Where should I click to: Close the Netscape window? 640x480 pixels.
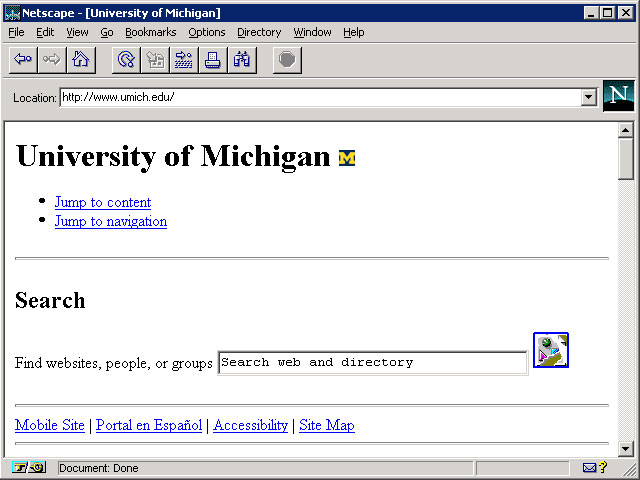(626, 13)
